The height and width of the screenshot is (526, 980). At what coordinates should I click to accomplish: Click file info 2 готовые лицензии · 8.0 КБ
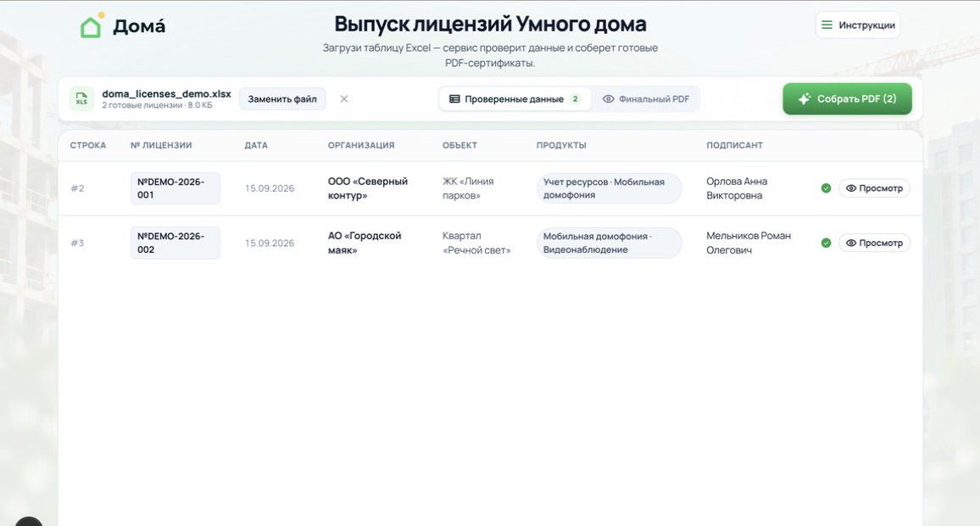pos(157,105)
